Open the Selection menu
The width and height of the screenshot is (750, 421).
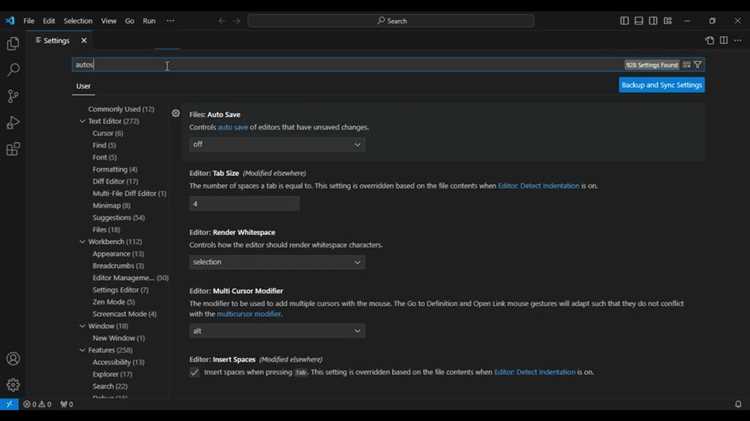[78, 21]
